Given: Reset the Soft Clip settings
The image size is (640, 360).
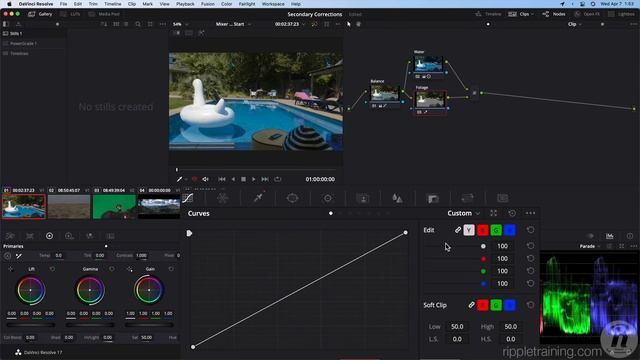Looking at the screenshot, I should (x=530, y=305).
